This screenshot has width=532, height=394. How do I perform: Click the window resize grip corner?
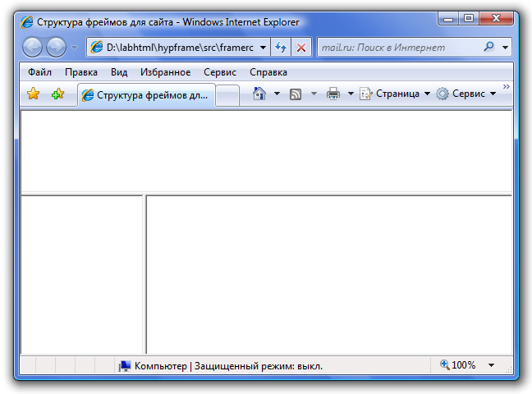[508, 370]
